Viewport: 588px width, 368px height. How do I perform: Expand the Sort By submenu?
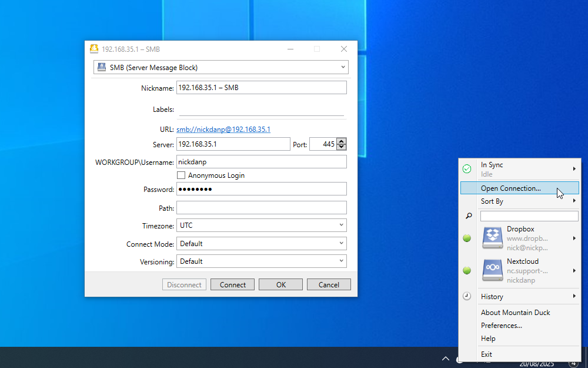point(574,201)
